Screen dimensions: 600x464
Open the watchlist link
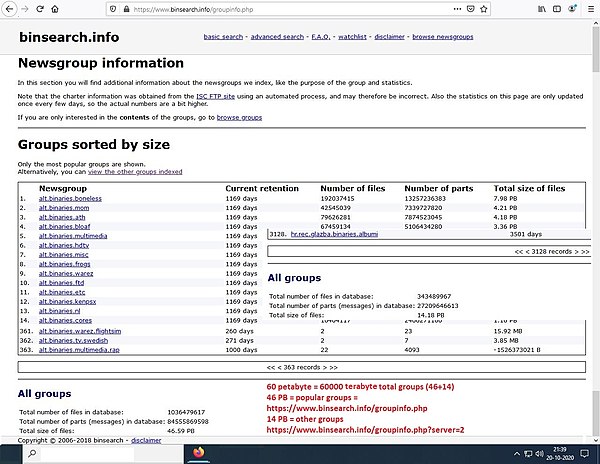click(x=352, y=37)
